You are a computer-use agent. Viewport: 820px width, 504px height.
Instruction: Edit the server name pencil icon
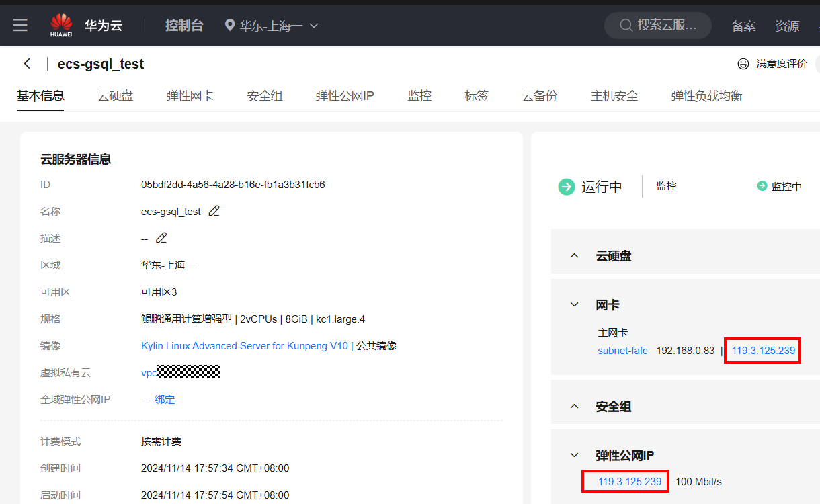tap(214, 211)
